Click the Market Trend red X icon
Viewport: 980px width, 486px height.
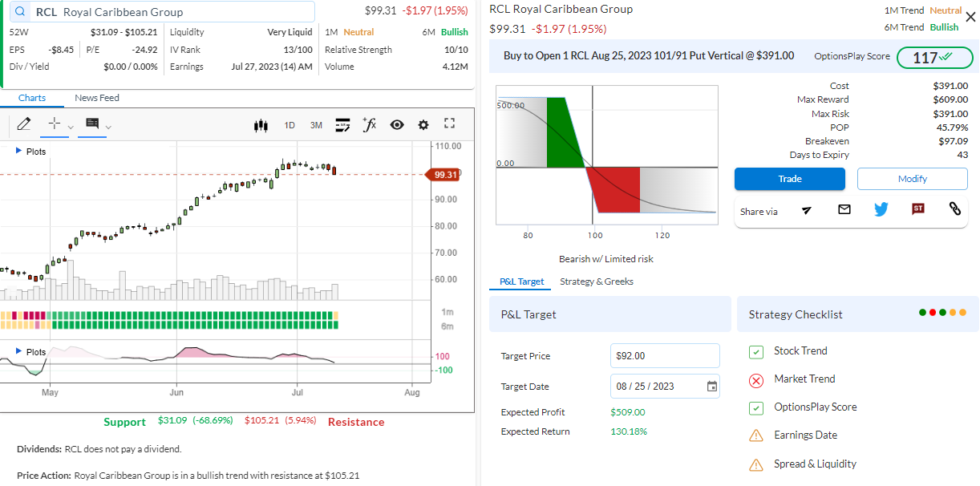[x=755, y=380]
